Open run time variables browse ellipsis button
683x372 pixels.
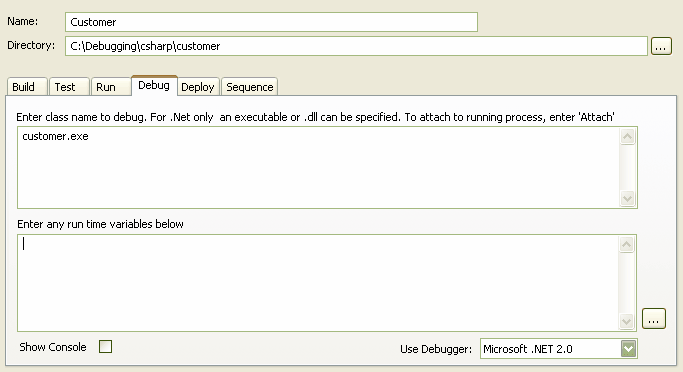pos(653,319)
